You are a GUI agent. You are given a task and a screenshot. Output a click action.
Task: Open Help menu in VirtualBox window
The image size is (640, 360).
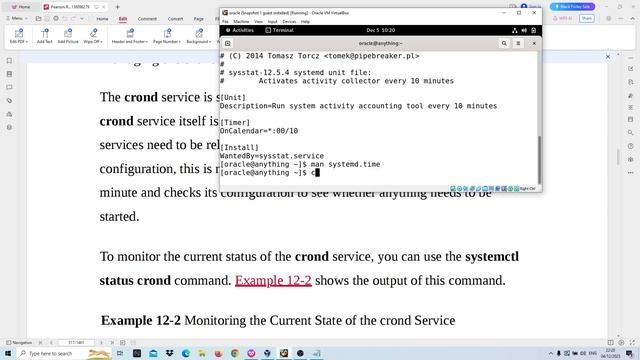pos(305,22)
